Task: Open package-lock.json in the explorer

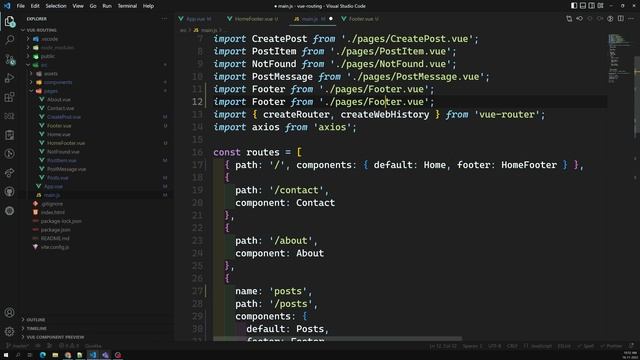Action: 61,221
